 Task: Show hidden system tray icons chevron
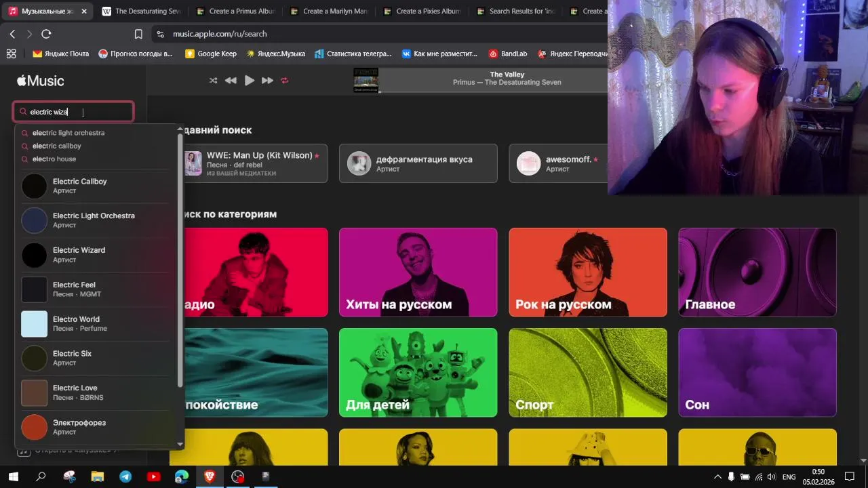point(717,476)
